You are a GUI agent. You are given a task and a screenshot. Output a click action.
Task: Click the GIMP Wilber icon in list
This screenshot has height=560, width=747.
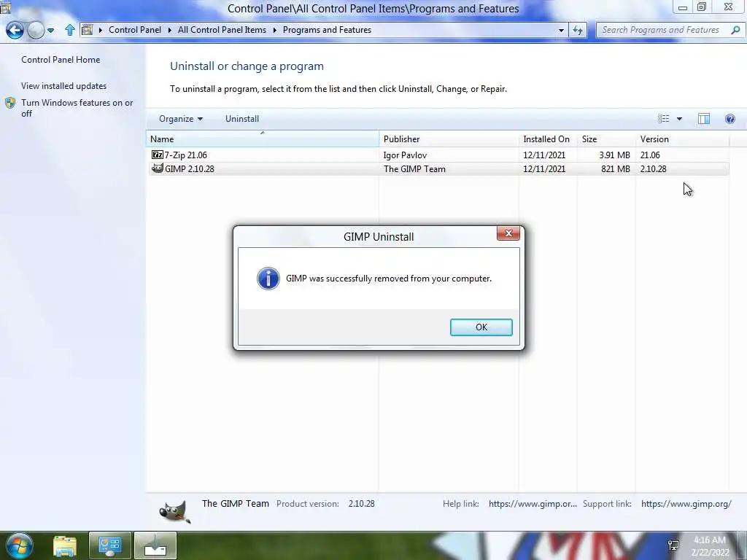tap(158, 168)
